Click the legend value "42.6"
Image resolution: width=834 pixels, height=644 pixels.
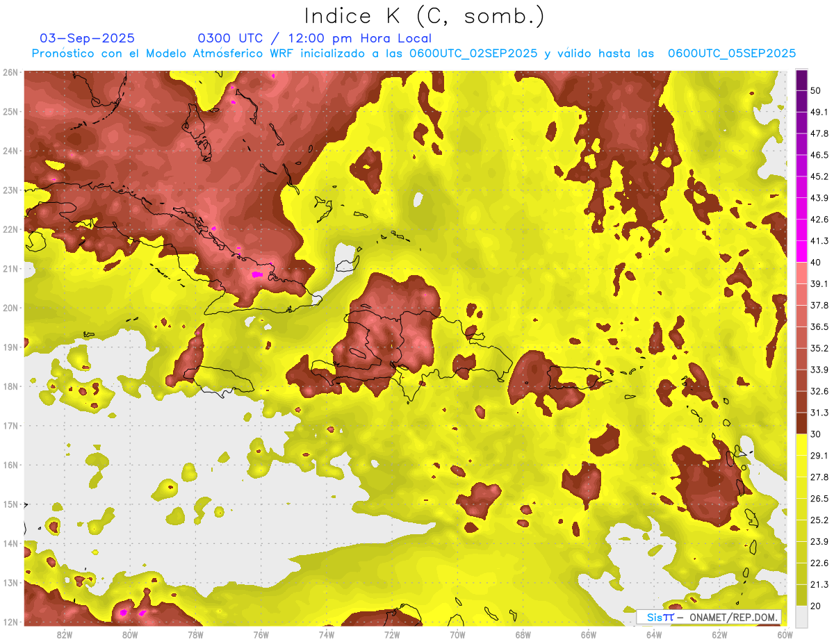[819, 220]
